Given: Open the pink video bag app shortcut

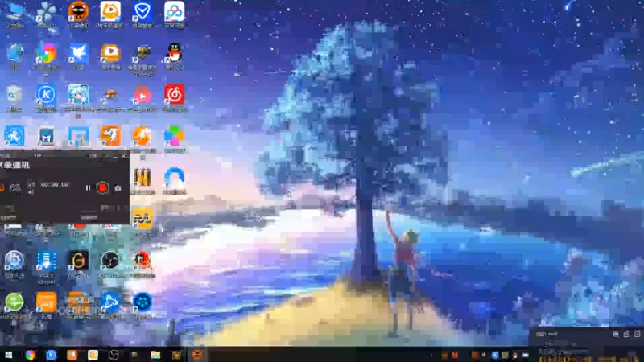Looking at the screenshot, I should 142,95.
